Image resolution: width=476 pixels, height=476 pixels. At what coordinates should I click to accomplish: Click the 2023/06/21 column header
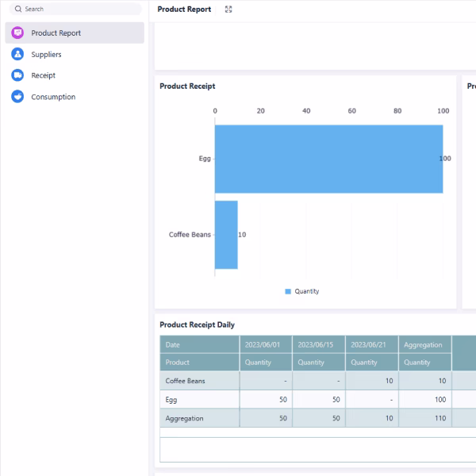[371, 345]
